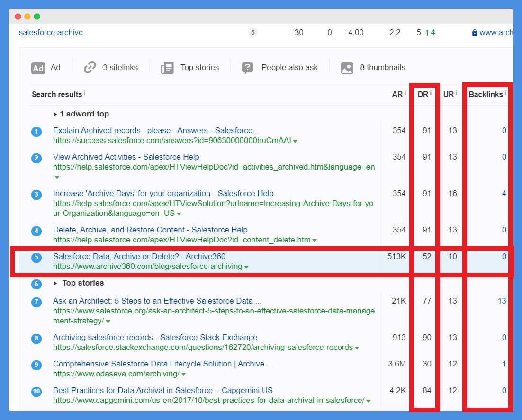Click the macOS red close button
Screen dimensions: 522x420
click(x=18, y=17)
